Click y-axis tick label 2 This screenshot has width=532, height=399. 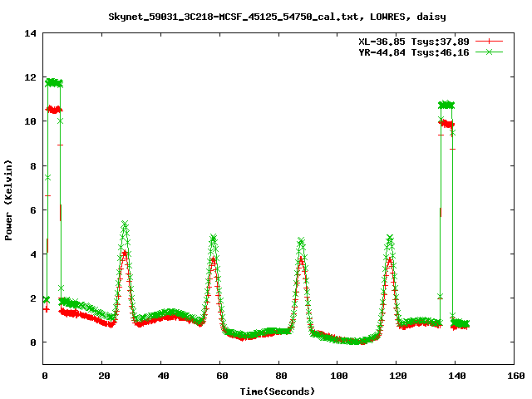pos(33,298)
